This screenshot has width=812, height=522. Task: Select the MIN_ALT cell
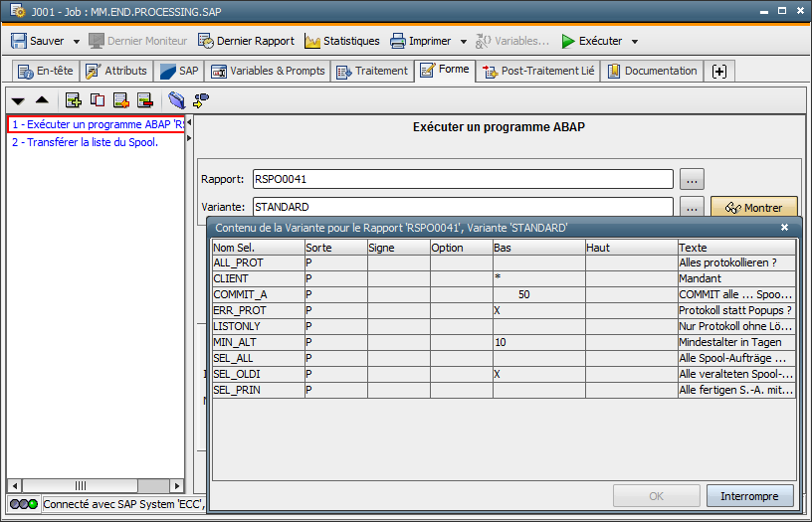pos(259,342)
